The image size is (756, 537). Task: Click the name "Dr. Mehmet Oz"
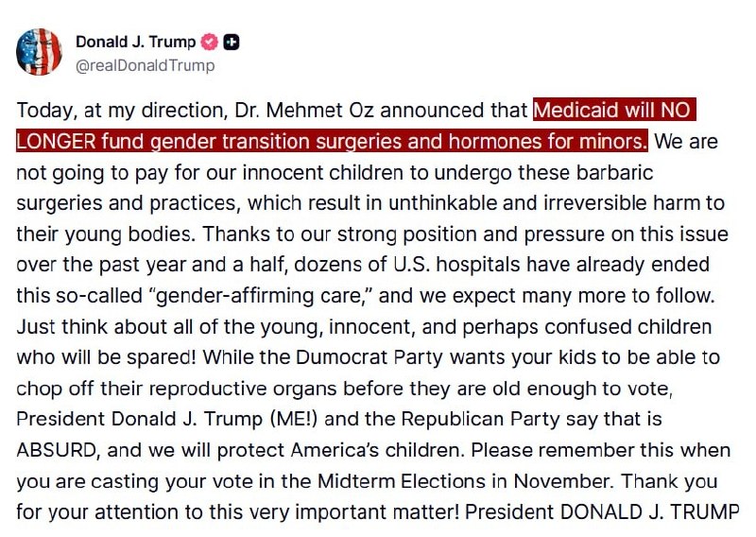[x=304, y=110]
